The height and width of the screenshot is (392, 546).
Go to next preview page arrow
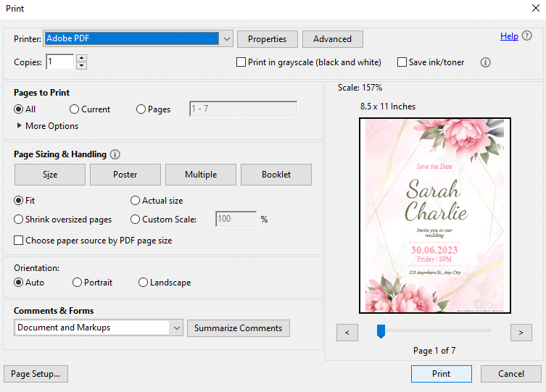[x=521, y=333]
